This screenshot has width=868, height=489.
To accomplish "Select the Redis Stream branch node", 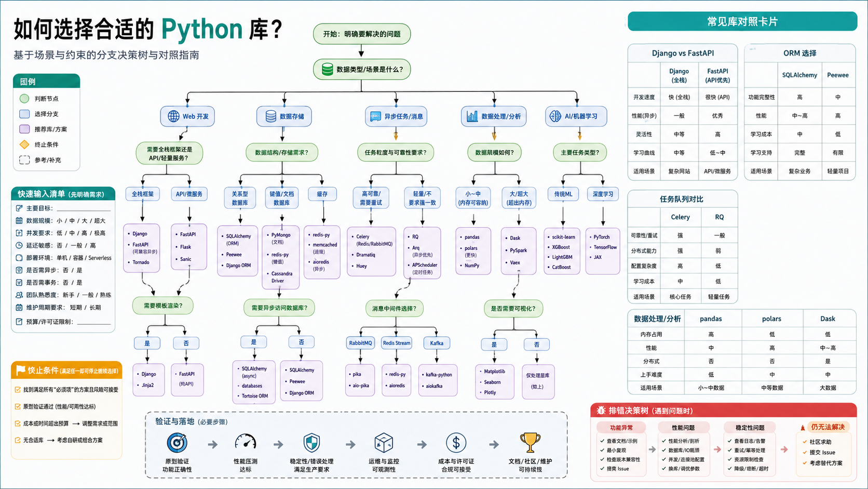I will coord(397,343).
